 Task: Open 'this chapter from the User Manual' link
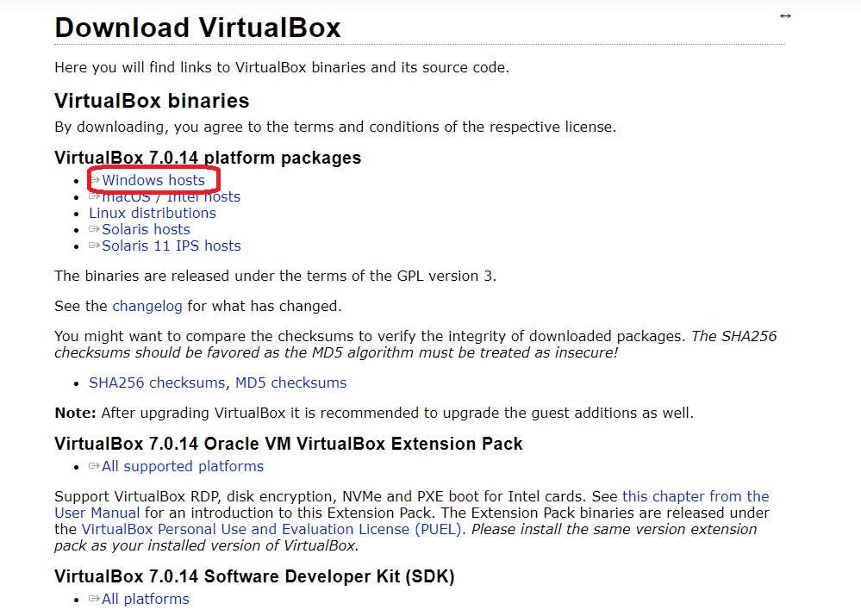click(x=696, y=496)
